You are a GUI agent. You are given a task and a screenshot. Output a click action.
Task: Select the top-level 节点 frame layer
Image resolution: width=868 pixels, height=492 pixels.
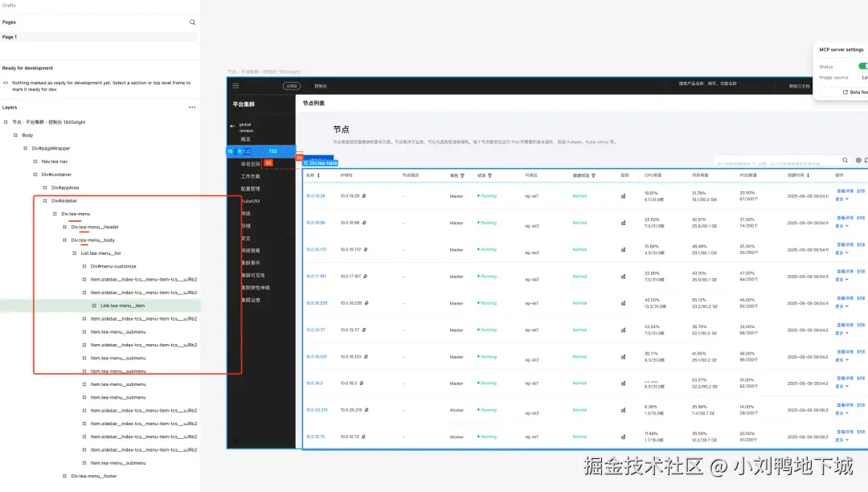click(49, 122)
